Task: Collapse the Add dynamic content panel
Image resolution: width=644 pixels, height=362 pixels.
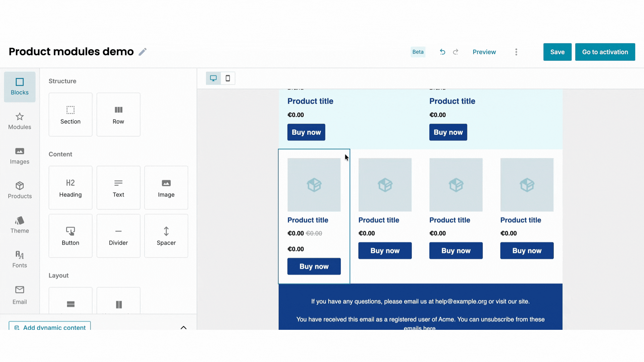Action: click(x=183, y=327)
